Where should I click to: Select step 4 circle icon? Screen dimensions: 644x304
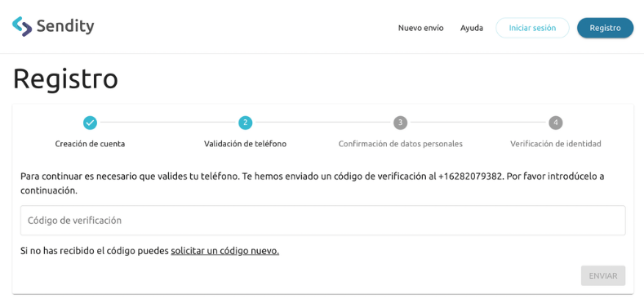555,123
